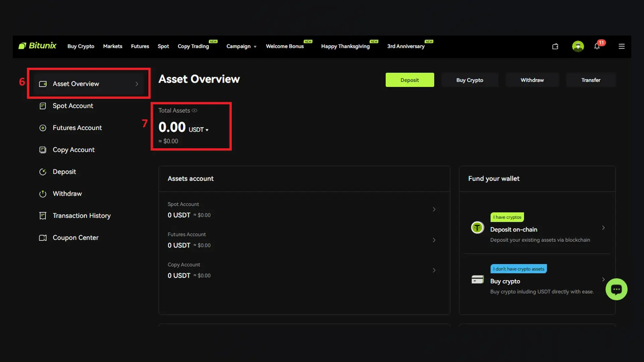Screen dimensions: 644x362
Task: Open Copy Account row chevron
Action: (x=434, y=270)
